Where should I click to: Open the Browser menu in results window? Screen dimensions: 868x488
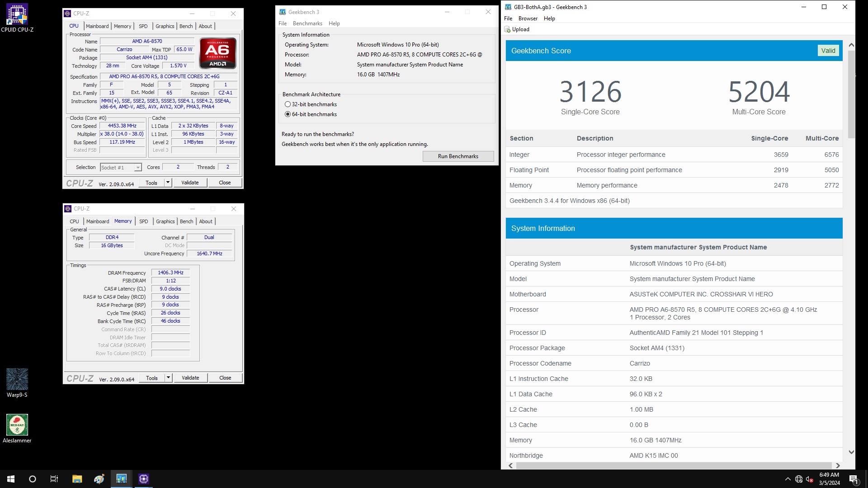(528, 19)
